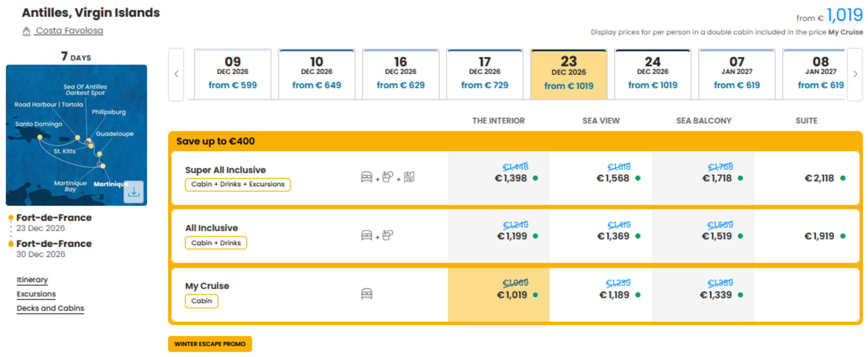Select the 17 Dec 2026 departure
The width and height of the screenshot is (868, 357).
pyautogui.click(x=484, y=74)
